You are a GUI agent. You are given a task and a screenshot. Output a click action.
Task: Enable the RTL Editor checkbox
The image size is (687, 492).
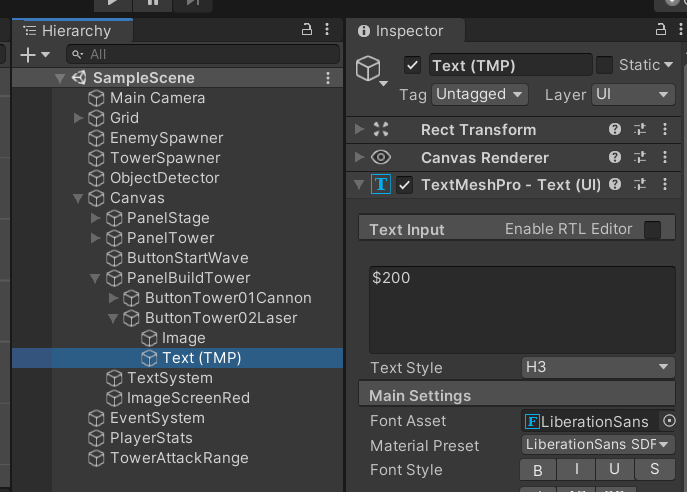click(x=652, y=230)
